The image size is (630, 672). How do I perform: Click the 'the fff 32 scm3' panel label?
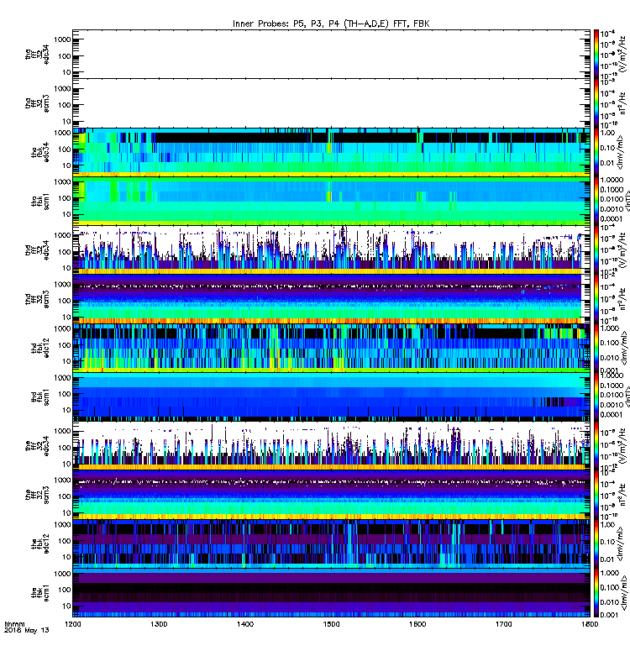coord(37,495)
